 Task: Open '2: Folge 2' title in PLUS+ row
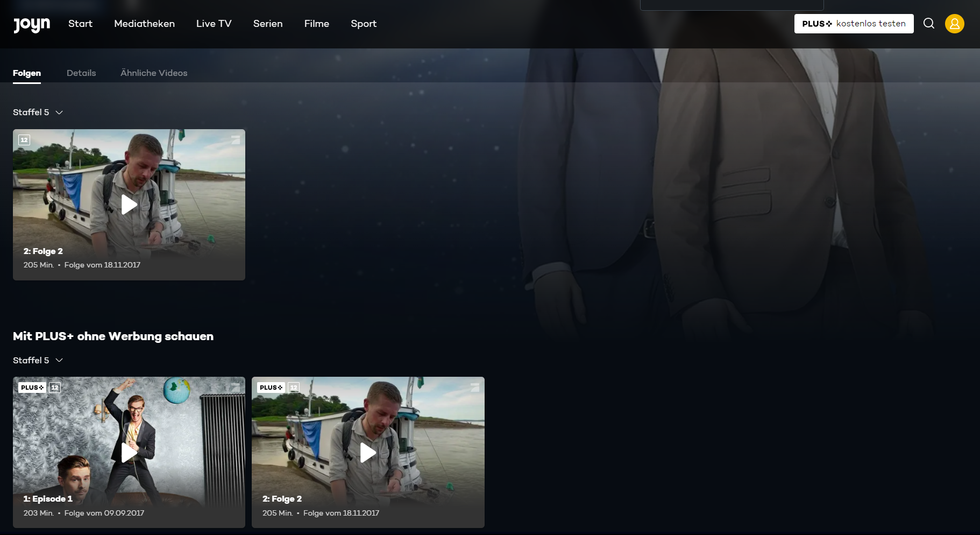(x=282, y=499)
